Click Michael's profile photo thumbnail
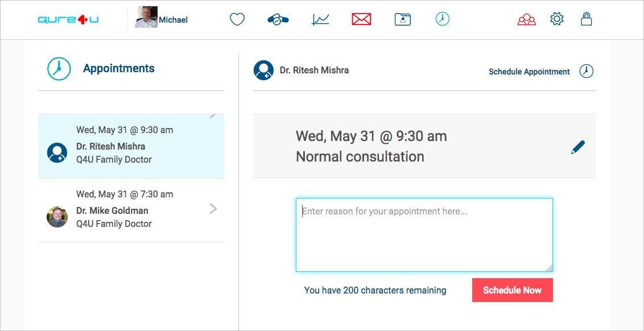The height and width of the screenshot is (331, 644). click(146, 18)
